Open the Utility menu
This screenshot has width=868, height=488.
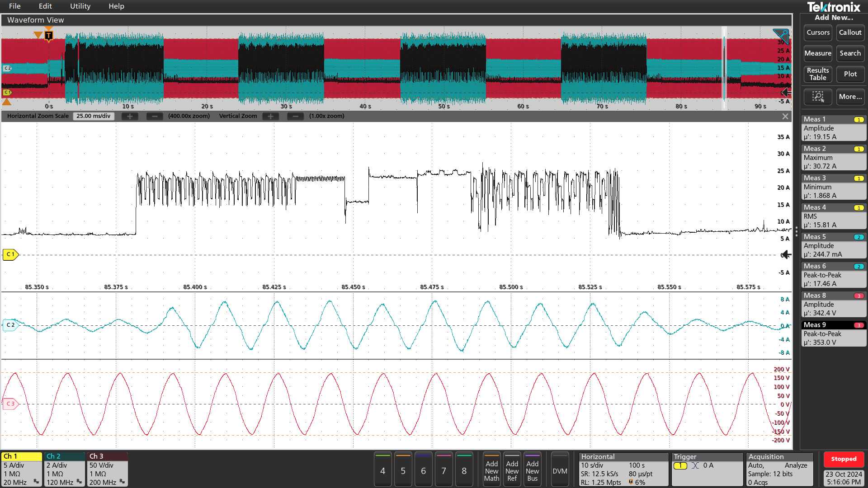click(80, 6)
